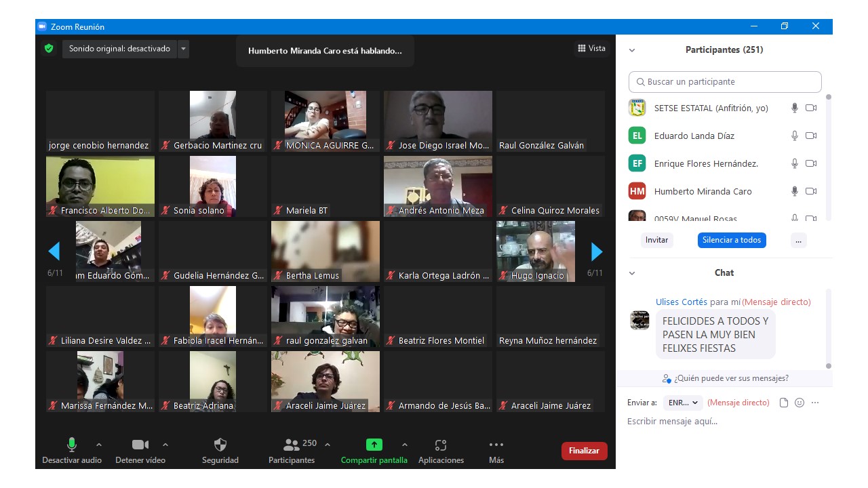Focus the Escribir mensaje aquí field
The image size is (868, 488).
coord(724,422)
